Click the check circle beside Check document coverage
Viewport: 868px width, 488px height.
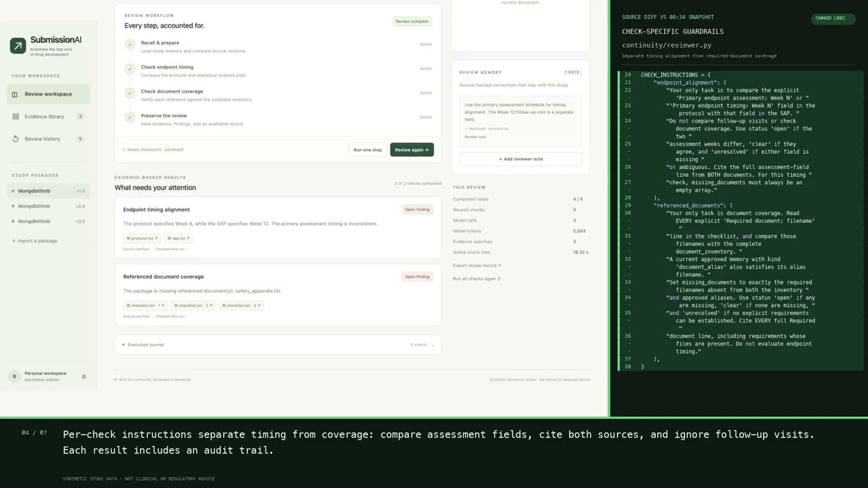click(130, 93)
